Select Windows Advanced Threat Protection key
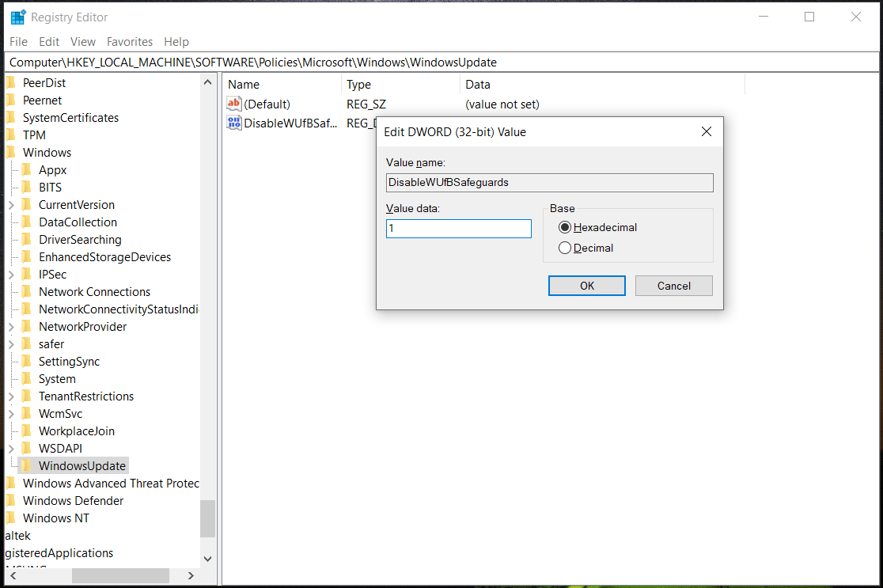883x588 pixels. [x=111, y=484]
